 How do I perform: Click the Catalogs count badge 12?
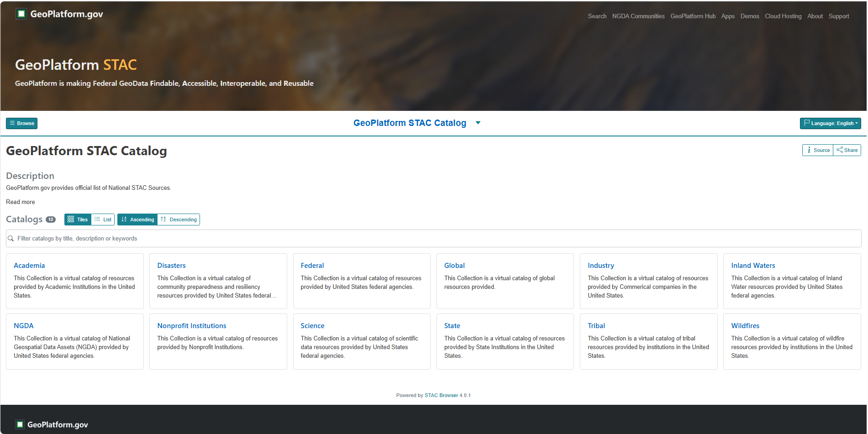point(51,220)
